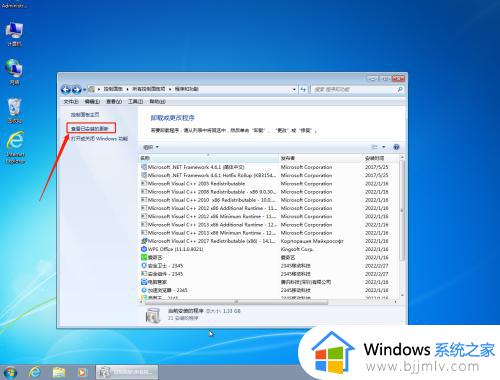Click the 电脑管家 program icon
Image resolution: width=500 pixels, height=380 pixels.
(144, 282)
